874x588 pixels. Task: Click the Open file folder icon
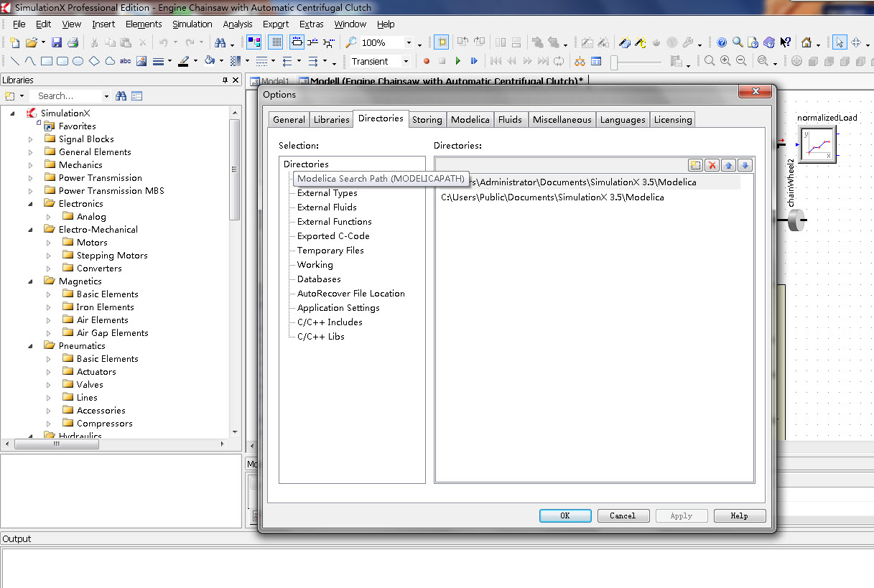(x=31, y=43)
